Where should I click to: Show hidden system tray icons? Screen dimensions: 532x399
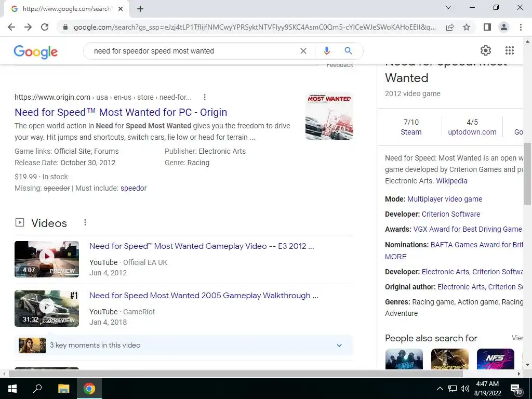click(440, 389)
